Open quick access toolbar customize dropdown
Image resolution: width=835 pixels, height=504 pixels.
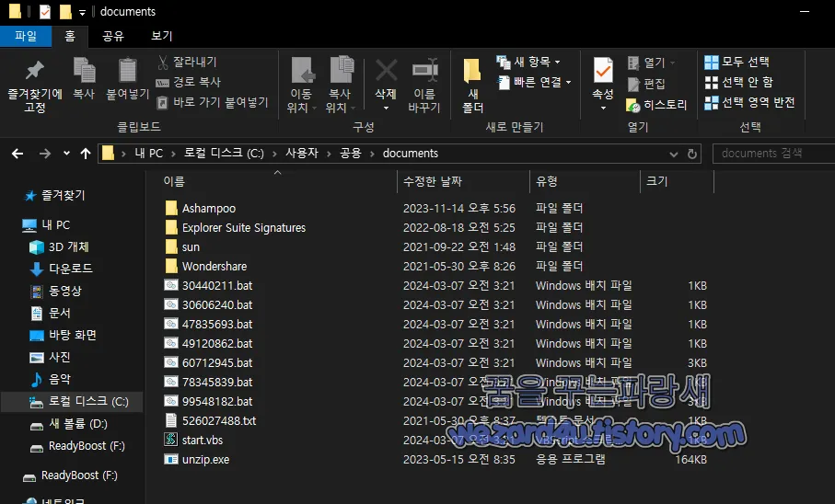82,12
